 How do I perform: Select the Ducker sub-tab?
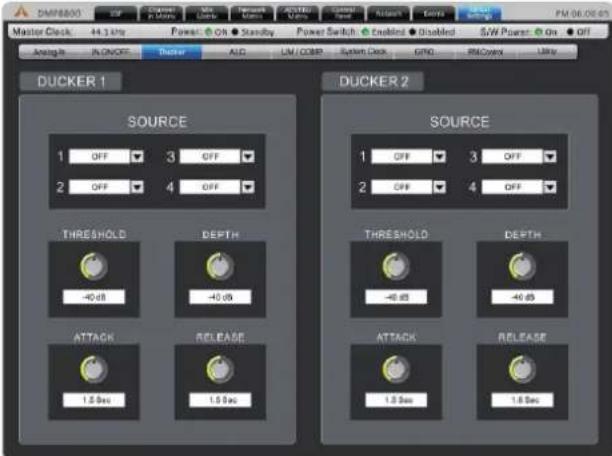click(x=172, y=52)
